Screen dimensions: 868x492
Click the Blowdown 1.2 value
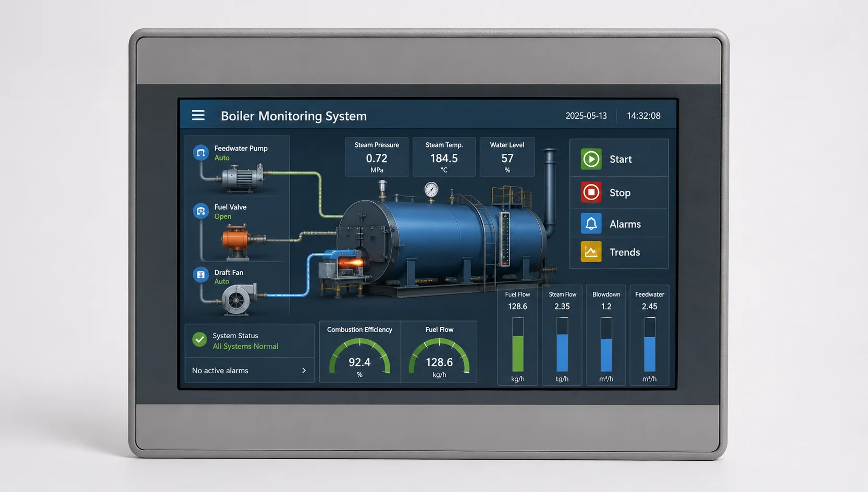tap(606, 306)
